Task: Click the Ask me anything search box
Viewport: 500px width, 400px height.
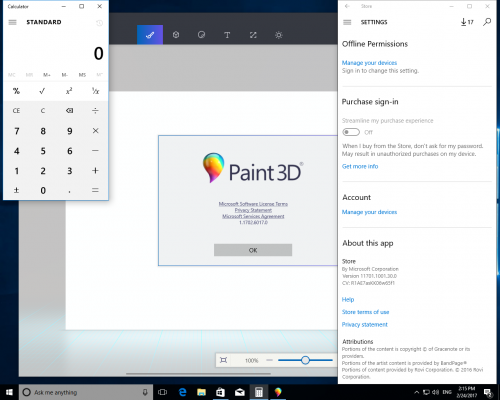Action: coord(86,392)
